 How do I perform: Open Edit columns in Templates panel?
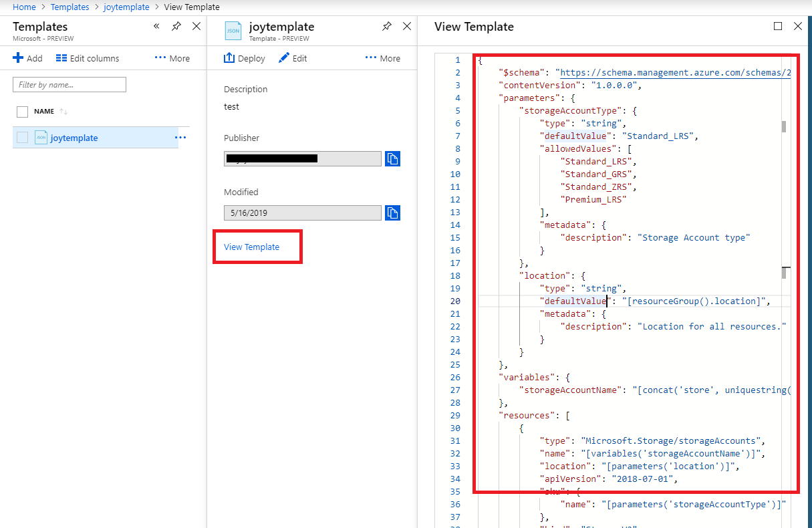[87, 58]
